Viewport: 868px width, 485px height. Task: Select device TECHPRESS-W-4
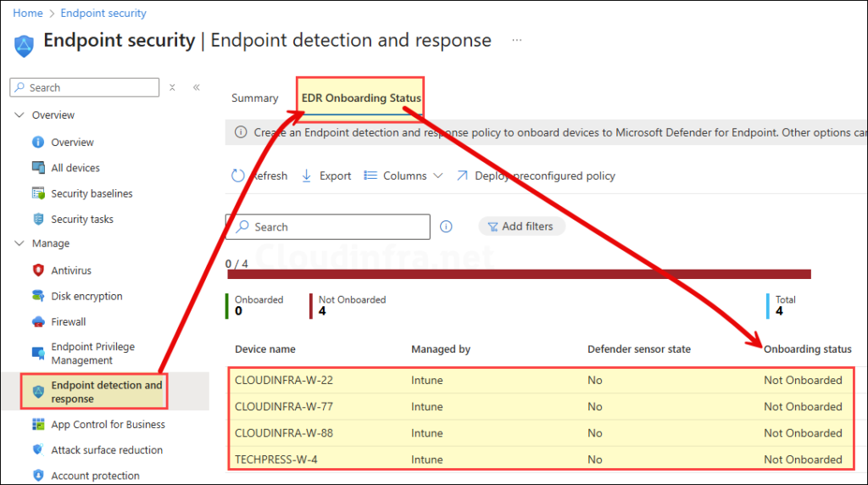tap(276, 460)
